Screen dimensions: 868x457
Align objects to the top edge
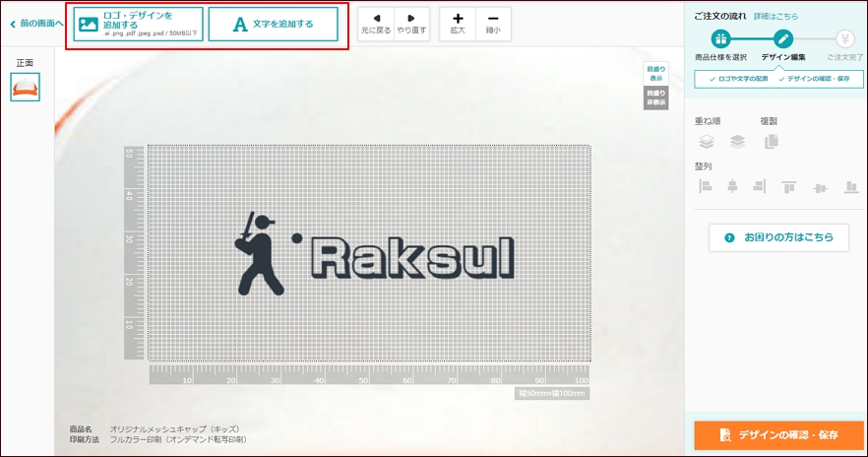(x=789, y=187)
